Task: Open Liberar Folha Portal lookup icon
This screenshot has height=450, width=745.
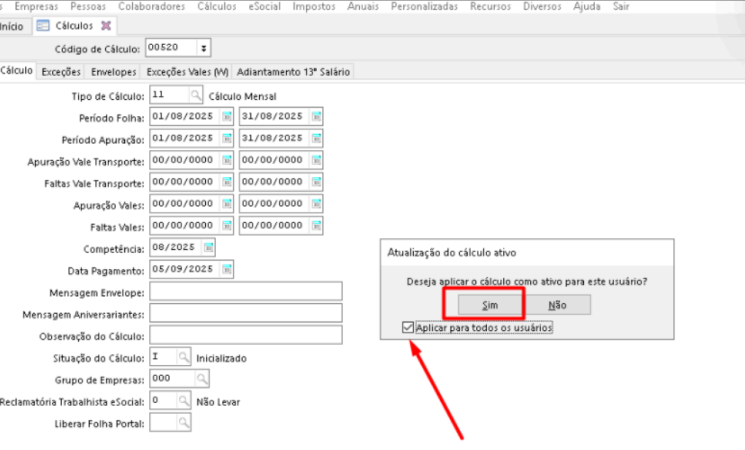Action: (x=183, y=423)
